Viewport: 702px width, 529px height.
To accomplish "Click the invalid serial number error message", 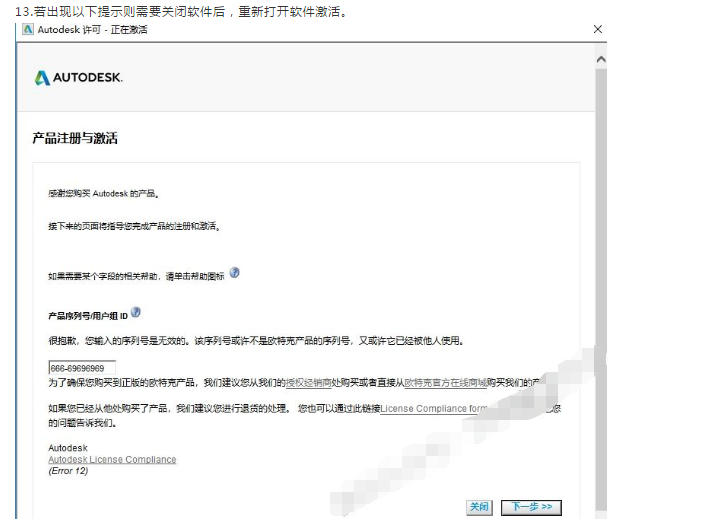I will point(255,341).
